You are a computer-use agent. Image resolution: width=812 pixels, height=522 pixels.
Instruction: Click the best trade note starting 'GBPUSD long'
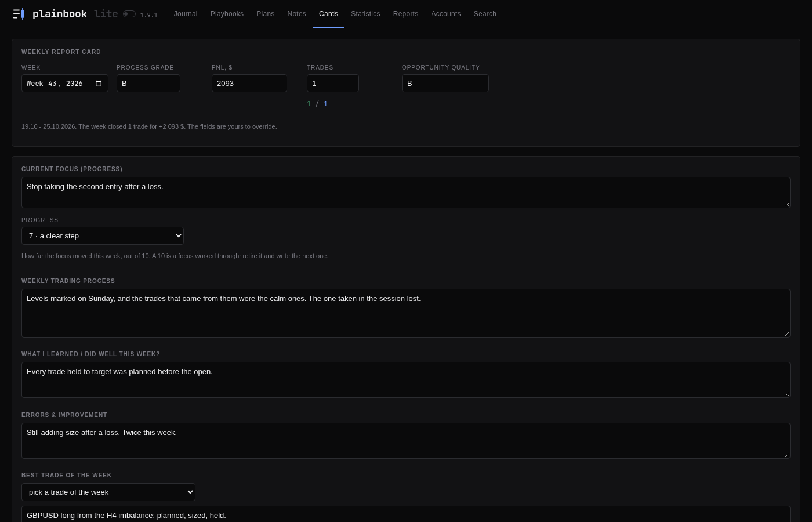[406, 514]
